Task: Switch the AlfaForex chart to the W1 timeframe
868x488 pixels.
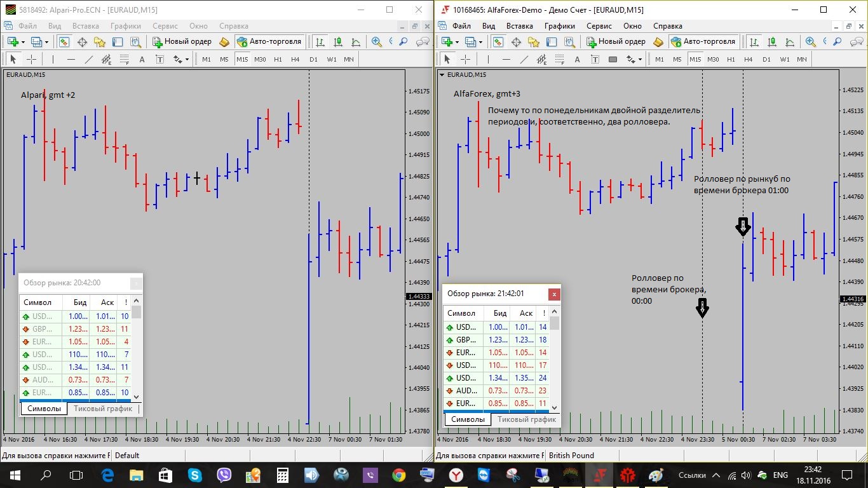Action: [785, 59]
